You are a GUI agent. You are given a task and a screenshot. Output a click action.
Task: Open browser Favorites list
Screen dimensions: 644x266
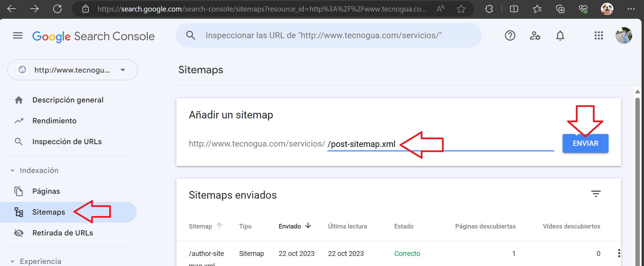(x=537, y=9)
